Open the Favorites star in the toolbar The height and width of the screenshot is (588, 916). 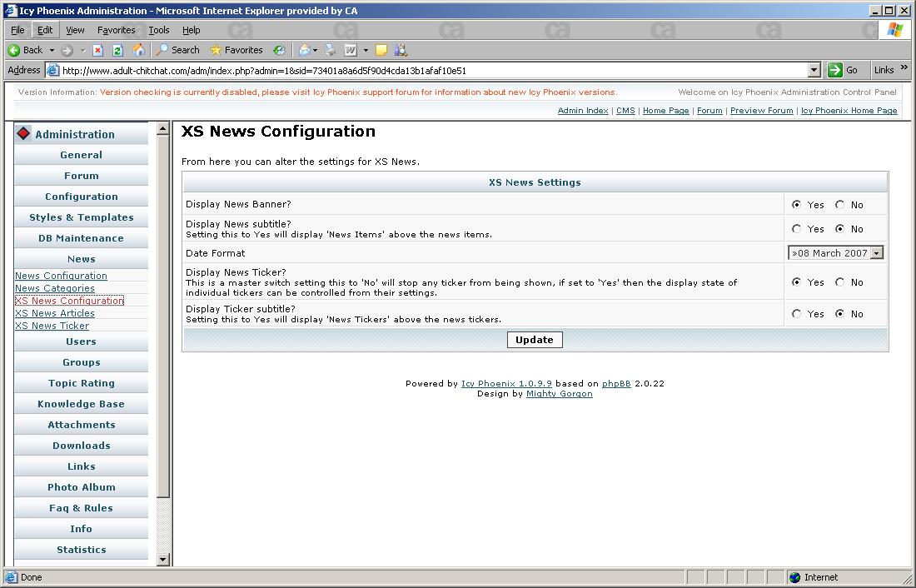point(217,50)
